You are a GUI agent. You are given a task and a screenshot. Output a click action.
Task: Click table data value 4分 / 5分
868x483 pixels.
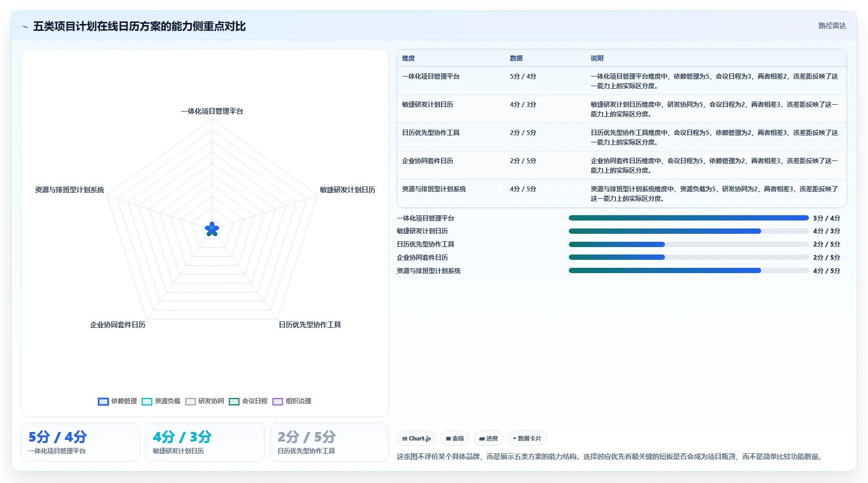pyautogui.click(x=523, y=189)
